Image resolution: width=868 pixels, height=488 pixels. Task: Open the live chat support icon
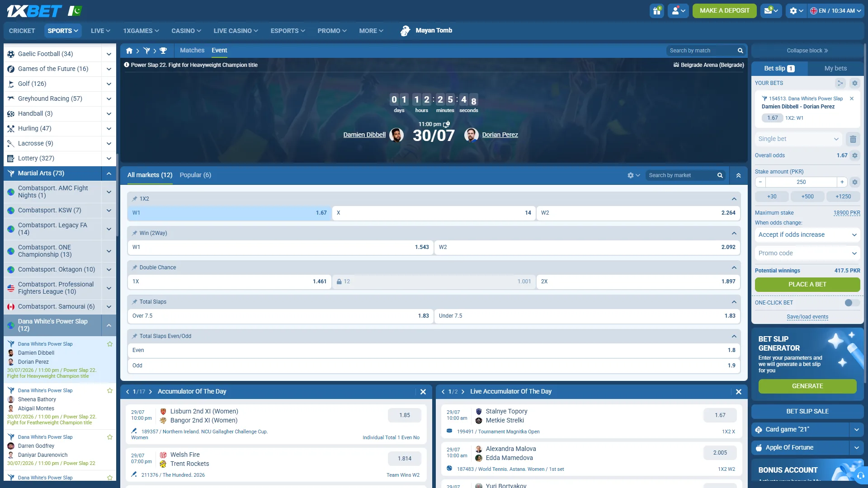click(859, 476)
